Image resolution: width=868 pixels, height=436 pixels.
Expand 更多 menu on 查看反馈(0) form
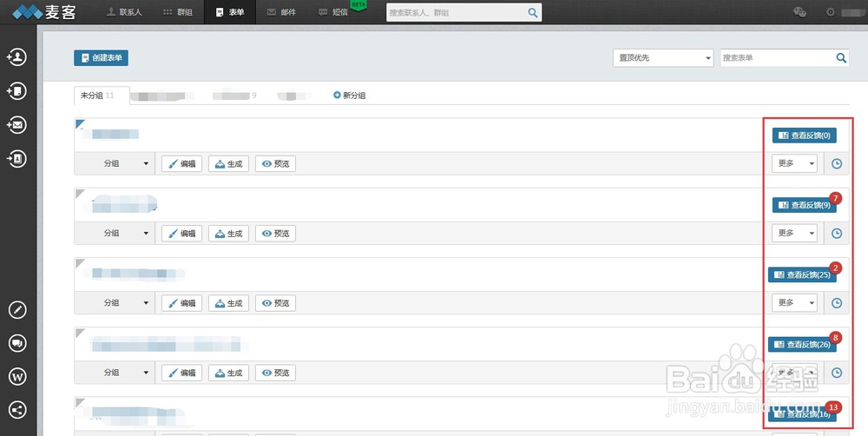click(x=794, y=163)
